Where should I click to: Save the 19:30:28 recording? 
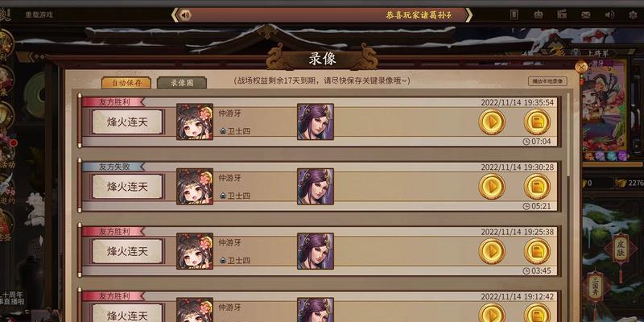pyautogui.click(x=537, y=187)
